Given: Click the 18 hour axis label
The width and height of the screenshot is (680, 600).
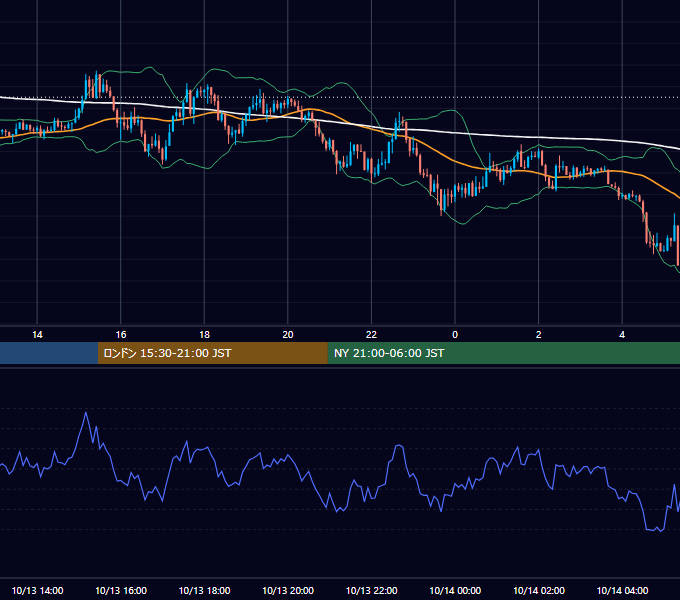Looking at the screenshot, I should 204,335.
